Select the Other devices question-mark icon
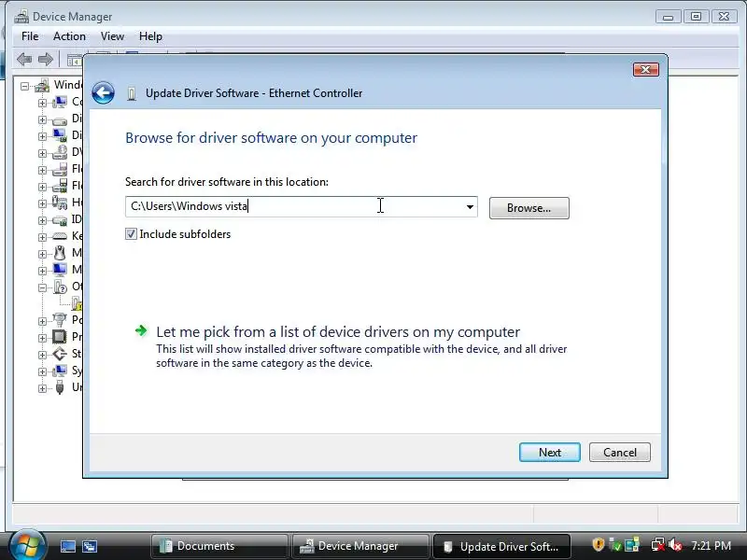This screenshot has height=560, width=747. tap(61, 287)
